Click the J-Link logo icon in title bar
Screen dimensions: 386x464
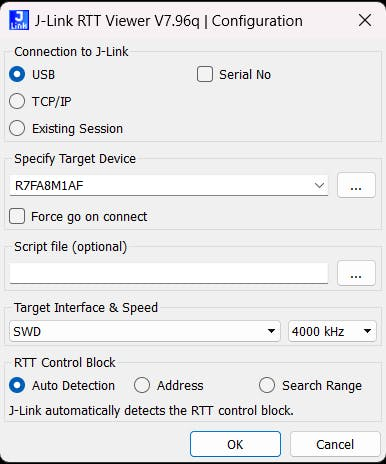pos(19,21)
